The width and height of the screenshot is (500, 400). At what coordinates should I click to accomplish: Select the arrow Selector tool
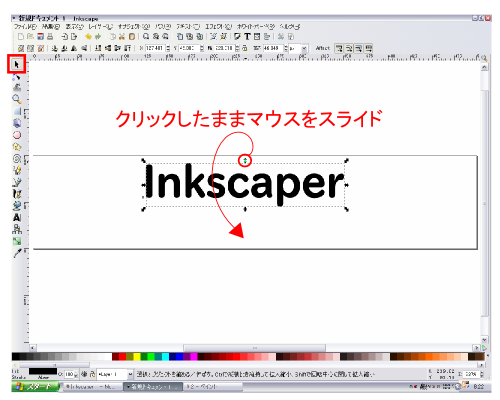pos(16,64)
